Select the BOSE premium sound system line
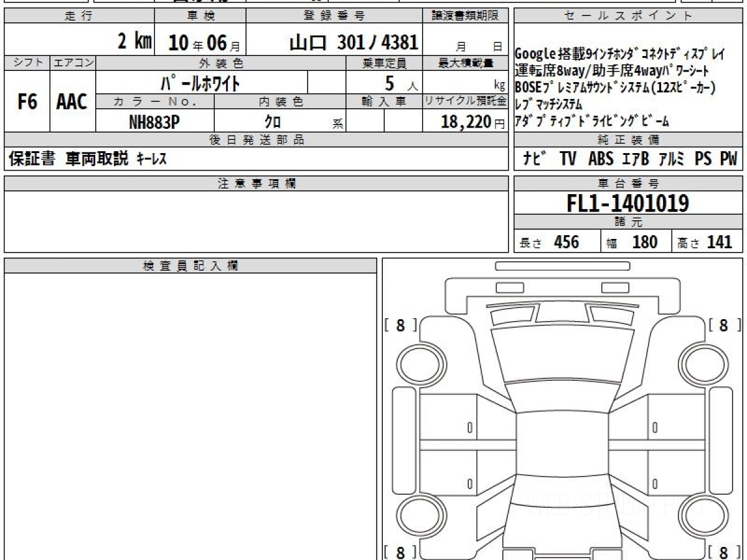747x560 pixels. (615, 88)
